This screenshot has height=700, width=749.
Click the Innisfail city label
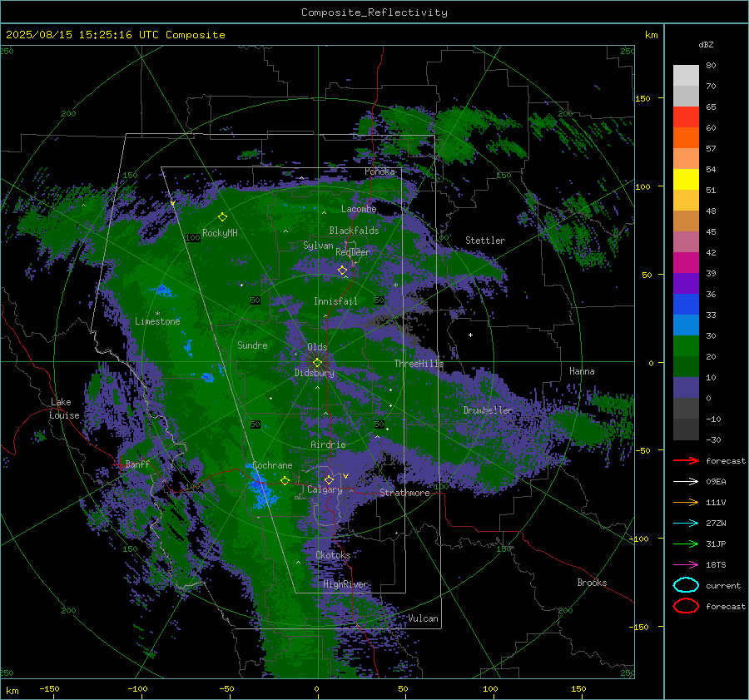click(335, 301)
